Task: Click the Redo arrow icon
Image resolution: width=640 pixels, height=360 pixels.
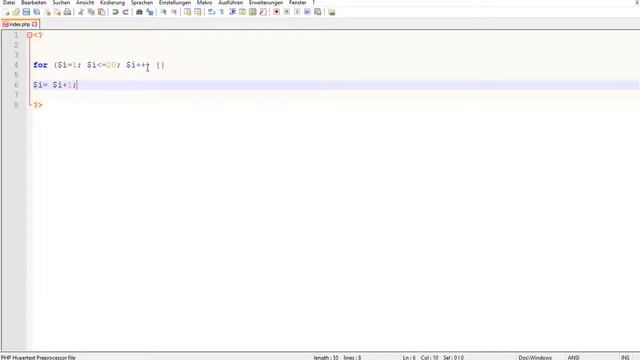Action: (125, 12)
